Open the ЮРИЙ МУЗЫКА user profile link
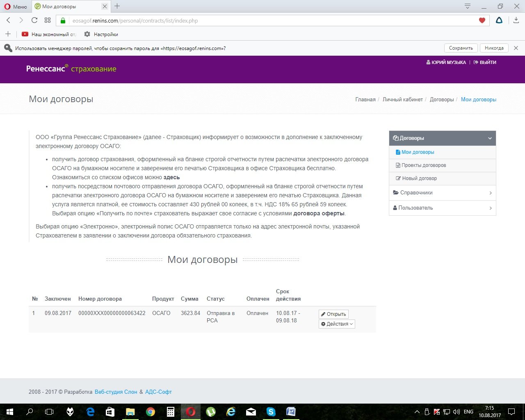Screen dimensions: 525x420 [446, 62]
